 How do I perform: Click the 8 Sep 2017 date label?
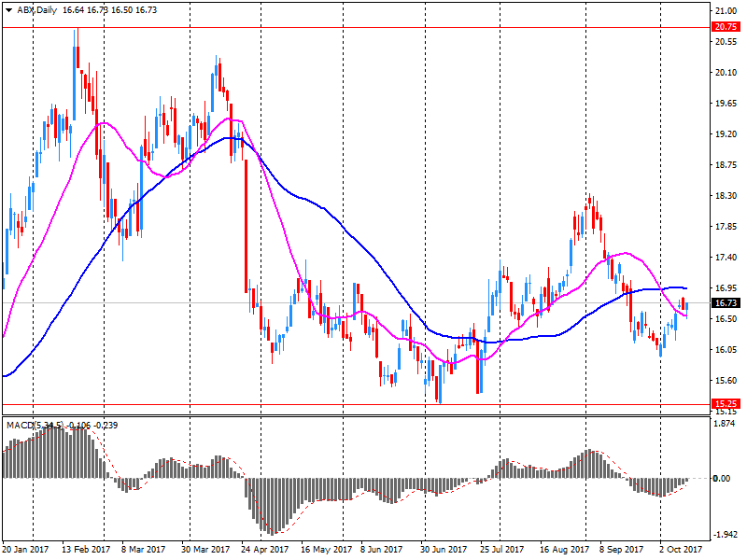coord(621,549)
